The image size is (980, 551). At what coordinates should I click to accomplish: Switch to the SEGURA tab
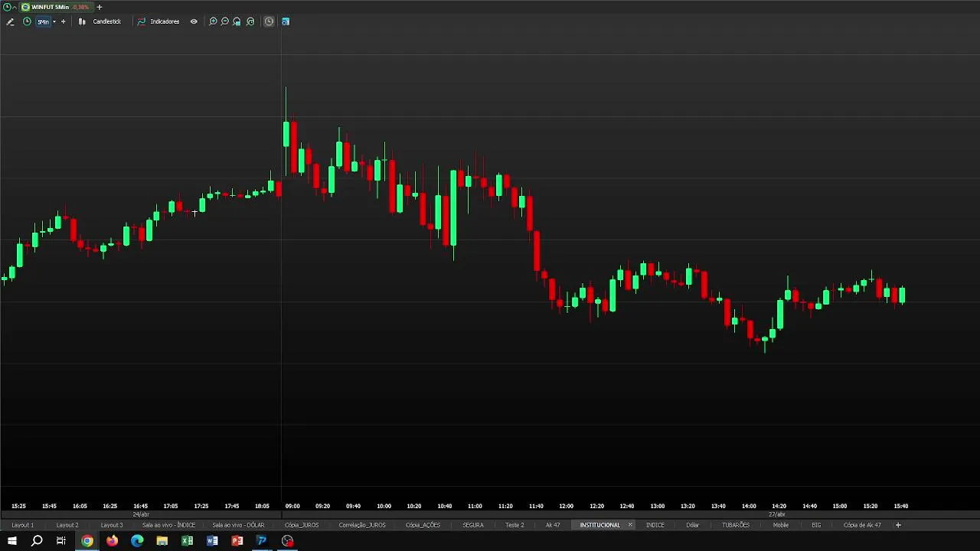tap(473, 525)
